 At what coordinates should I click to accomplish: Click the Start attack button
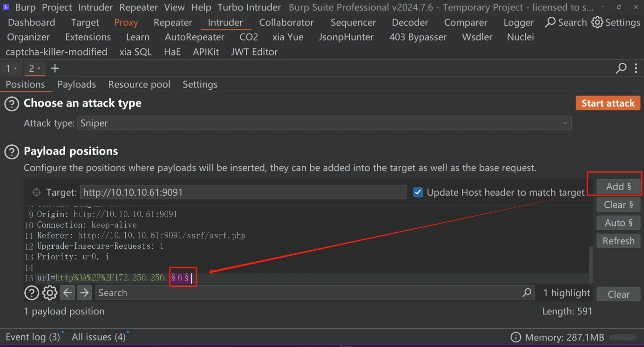click(608, 103)
